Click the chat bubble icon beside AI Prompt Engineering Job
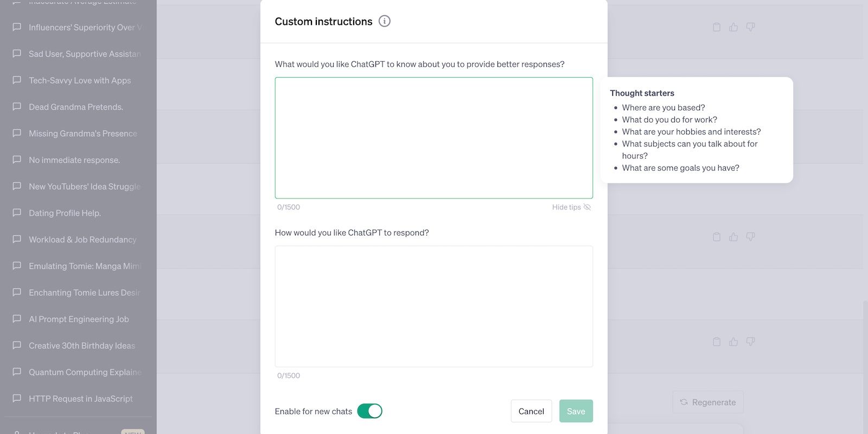The height and width of the screenshot is (434, 868). [16, 318]
